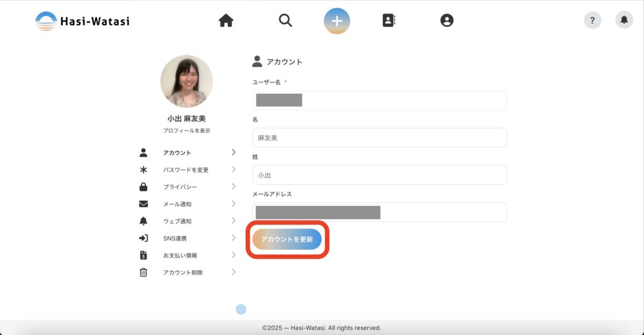Viewport: 644px width, 335px height.
Task: Go to the home icon in top navigation
Action: pyautogui.click(x=226, y=20)
